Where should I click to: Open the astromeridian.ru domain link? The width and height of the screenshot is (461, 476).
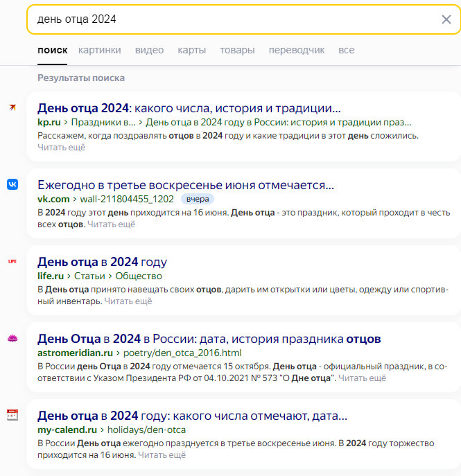pos(75,353)
